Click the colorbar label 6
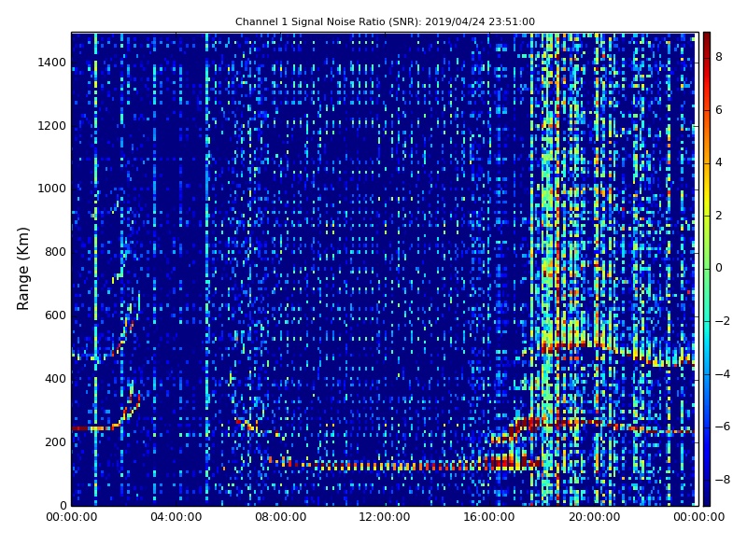This screenshot has width=747, height=560. click(719, 110)
